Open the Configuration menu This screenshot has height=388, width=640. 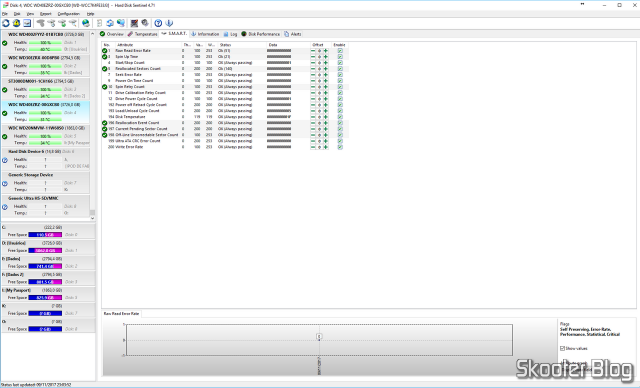[69, 14]
